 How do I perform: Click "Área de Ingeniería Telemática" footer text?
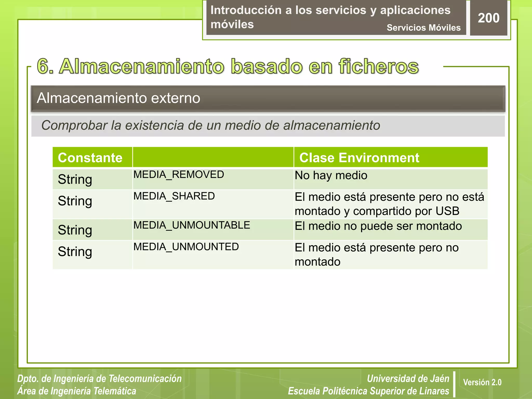[77, 391]
